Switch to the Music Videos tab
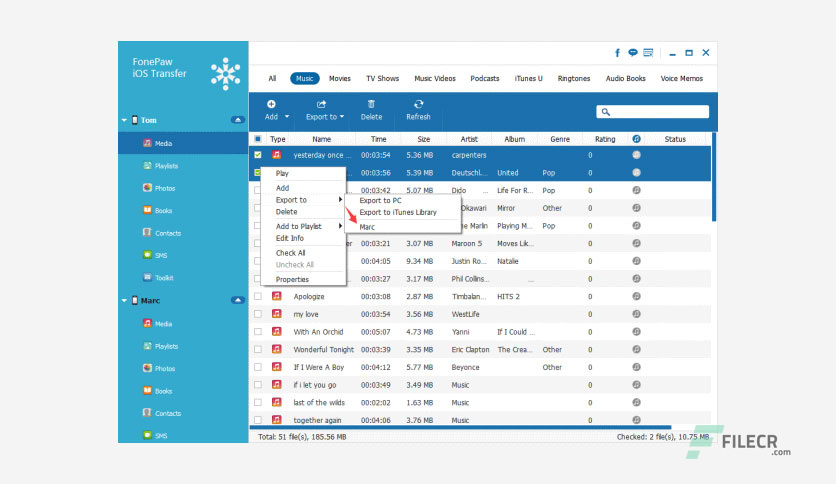 [x=435, y=78]
